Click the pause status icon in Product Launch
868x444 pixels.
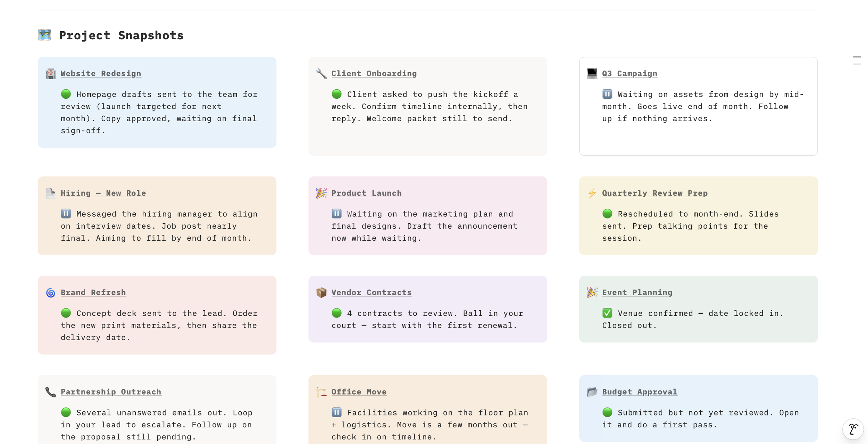pyautogui.click(x=336, y=214)
